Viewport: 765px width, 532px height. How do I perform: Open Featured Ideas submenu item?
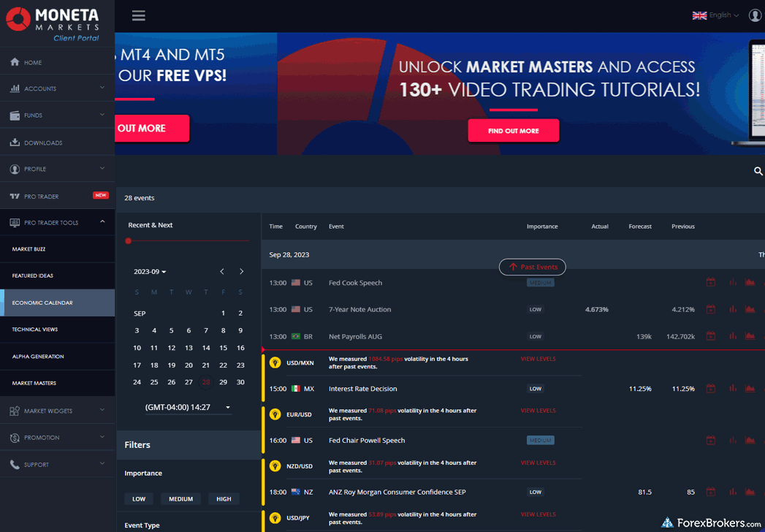[57, 275]
